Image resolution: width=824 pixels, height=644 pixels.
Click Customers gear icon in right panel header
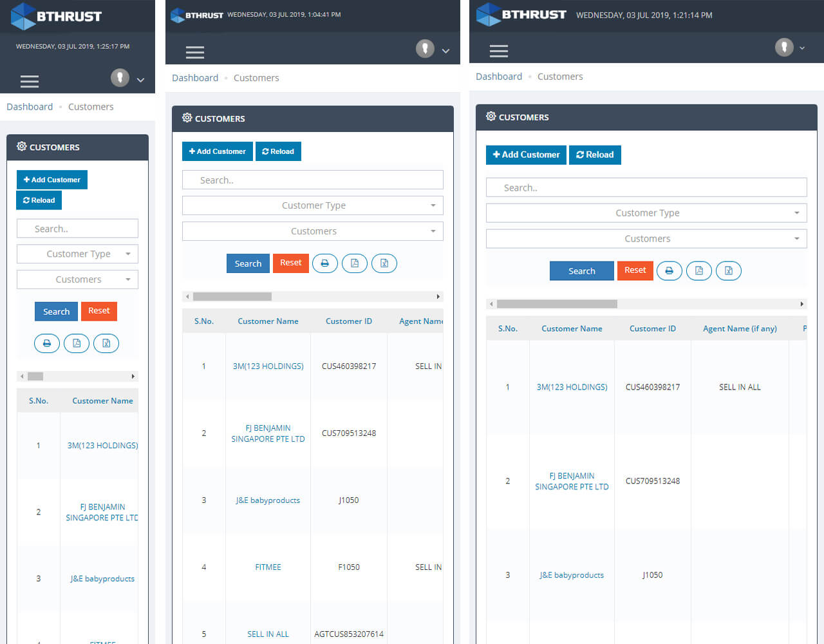pyautogui.click(x=491, y=117)
